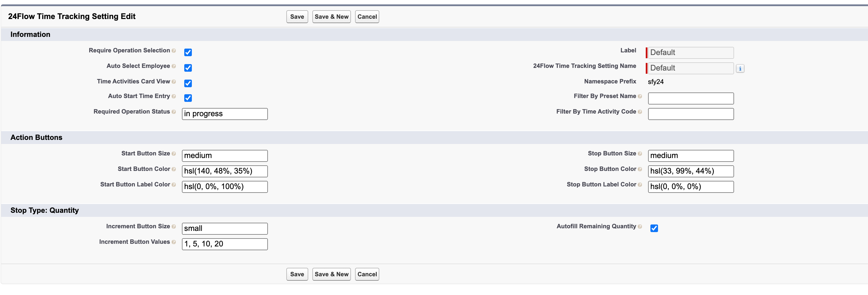Focus the Start Button Color field
The height and width of the screenshot is (295, 868).
(x=225, y=171)
